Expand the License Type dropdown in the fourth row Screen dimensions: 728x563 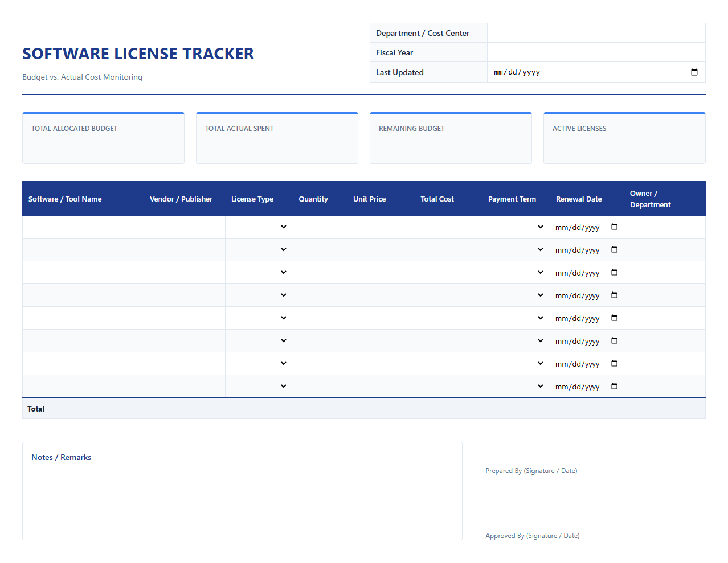pyautogui.click(x=259, y=295)
